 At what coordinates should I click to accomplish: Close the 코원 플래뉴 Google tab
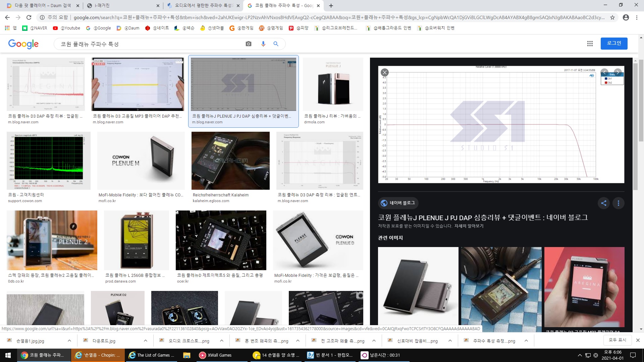(318, 6)
